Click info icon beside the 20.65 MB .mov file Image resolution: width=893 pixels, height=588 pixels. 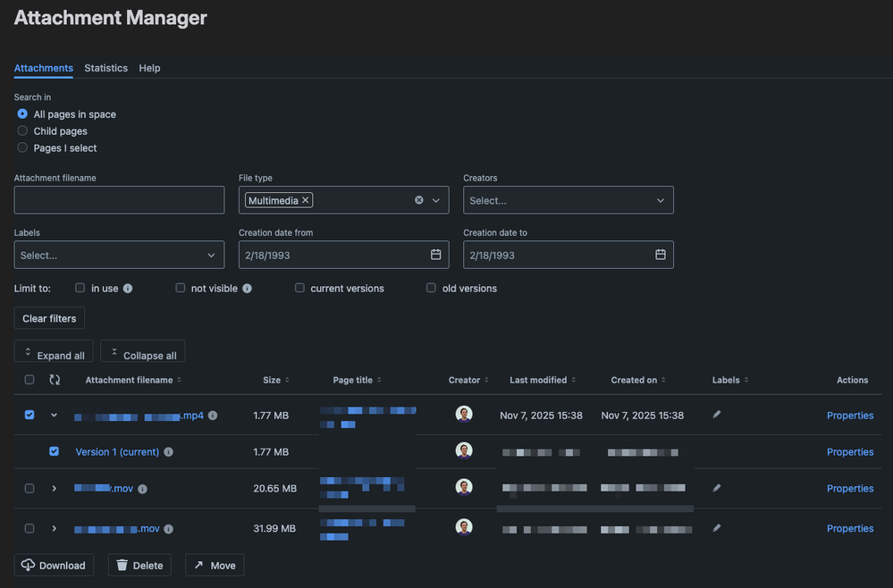(142, 489)
